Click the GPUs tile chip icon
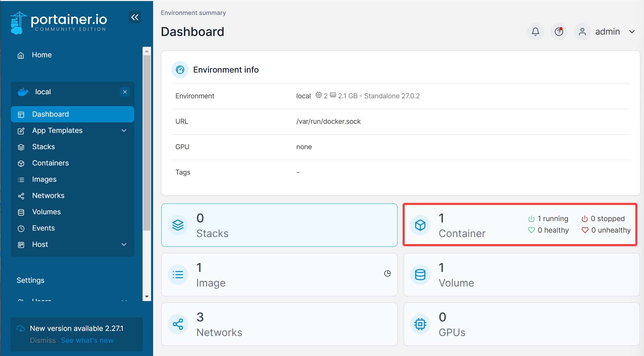The image size is (644, 356). 420,324
